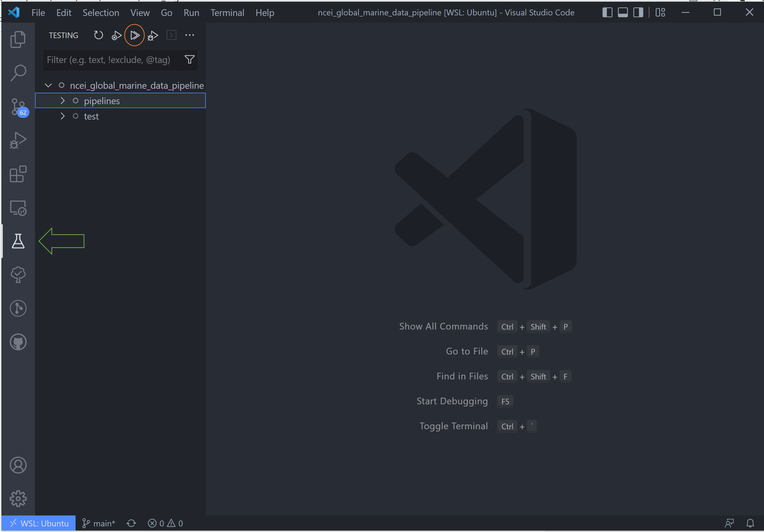
Task: Click the Start Debugging label
Action: point(452,401)
